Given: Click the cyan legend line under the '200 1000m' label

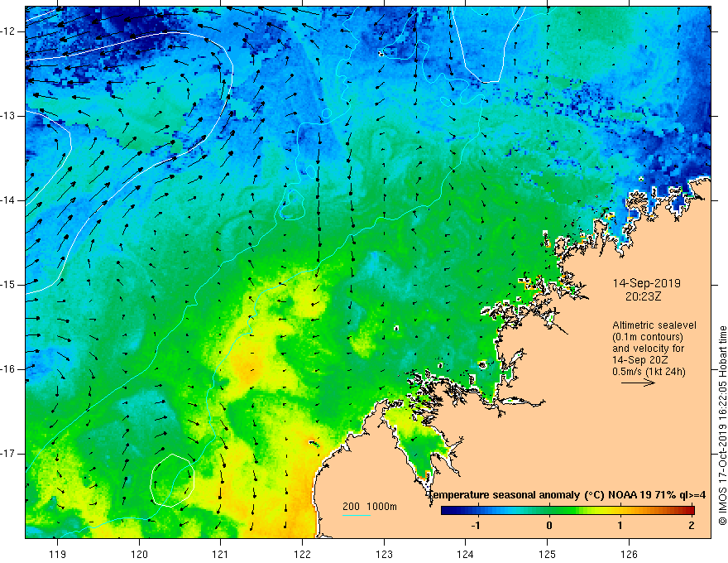Looking at the screenshot, I should point(356,515).
